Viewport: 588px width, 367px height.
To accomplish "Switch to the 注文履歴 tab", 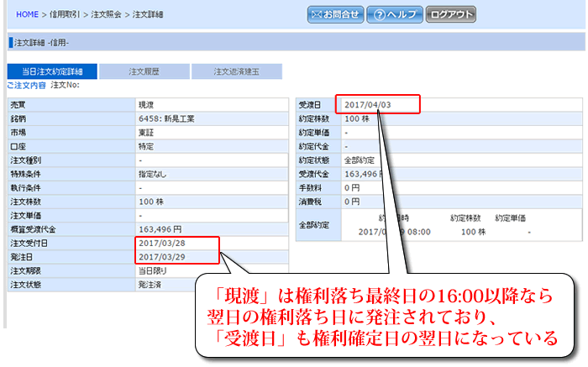I will coord(143,72).
